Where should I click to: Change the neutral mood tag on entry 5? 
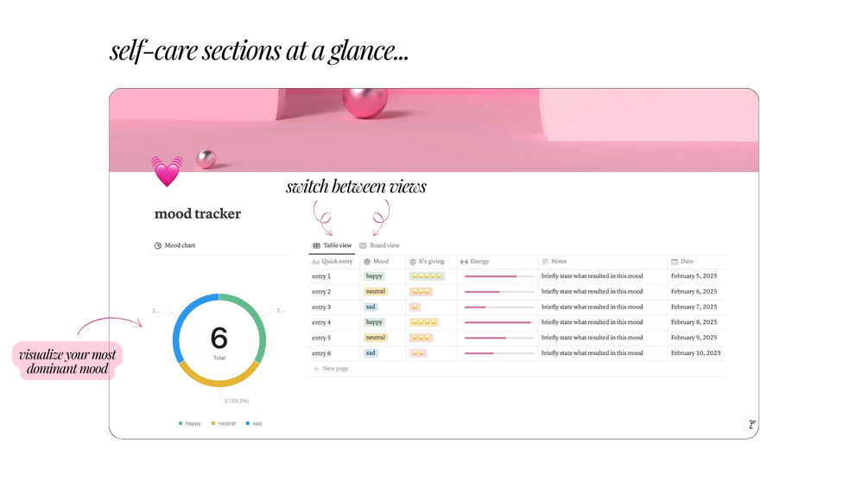pyautogui.click(x=376, y=338)
